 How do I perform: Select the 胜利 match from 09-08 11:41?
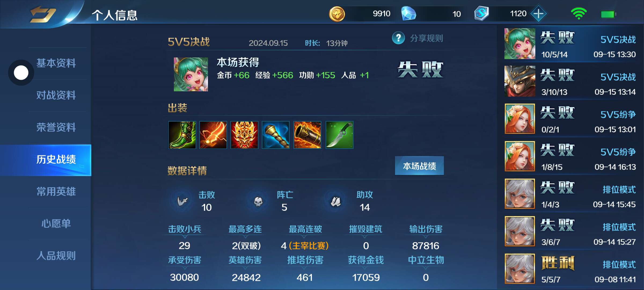[570, 269]
